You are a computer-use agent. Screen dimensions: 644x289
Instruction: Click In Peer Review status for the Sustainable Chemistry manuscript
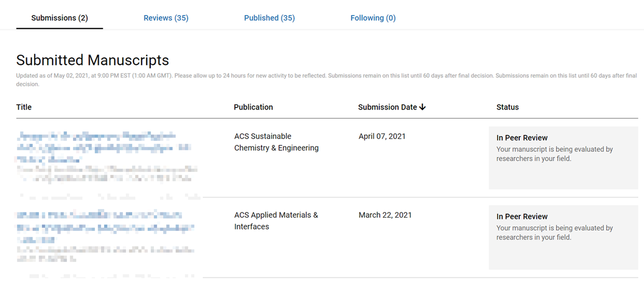[522, 138]
